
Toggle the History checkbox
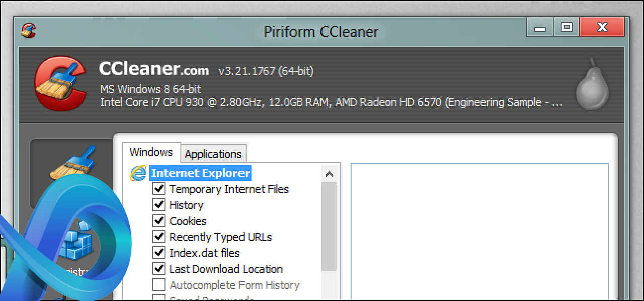click(x=159, y=205)
